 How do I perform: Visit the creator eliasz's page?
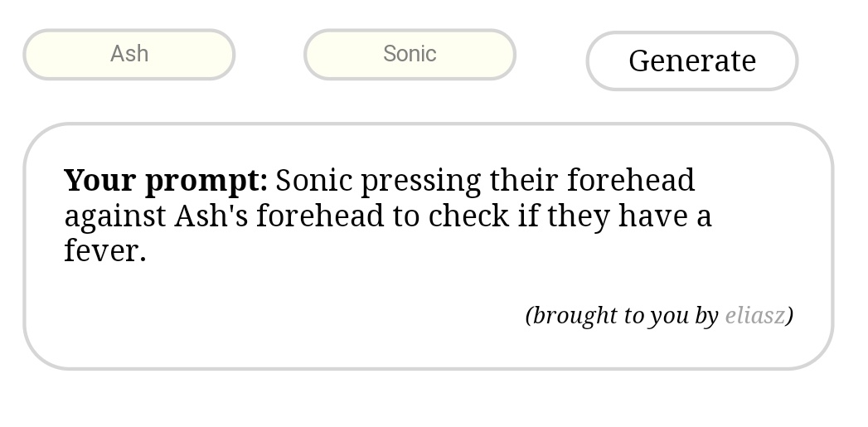coord(754,316)
